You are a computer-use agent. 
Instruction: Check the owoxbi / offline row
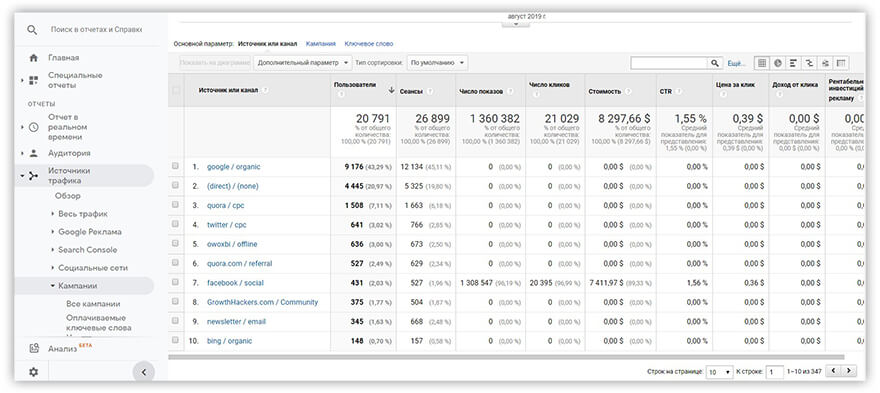175,244
